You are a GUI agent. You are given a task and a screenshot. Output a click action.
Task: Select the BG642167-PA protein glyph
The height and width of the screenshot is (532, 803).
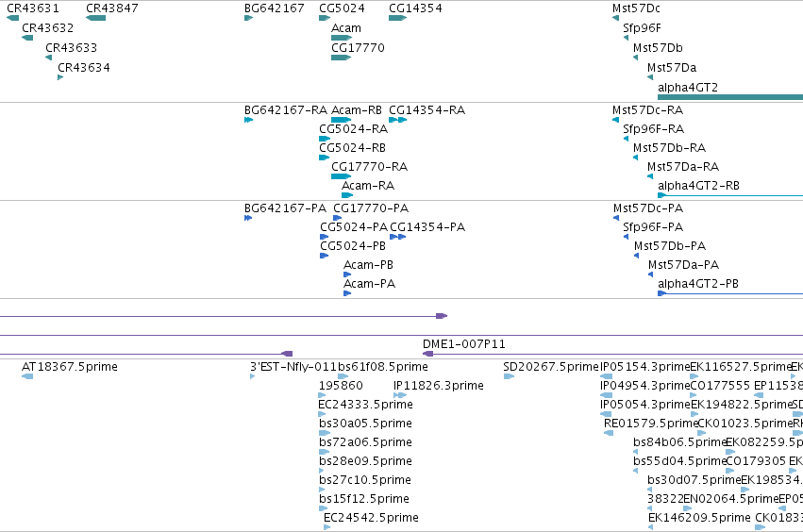(248, 218)
